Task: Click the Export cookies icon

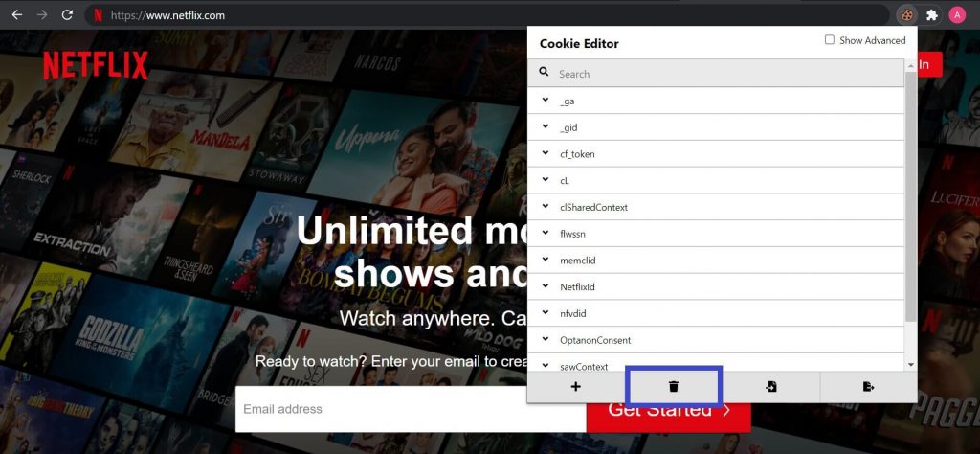Action: pyautogui.click(x=868, y=386)
